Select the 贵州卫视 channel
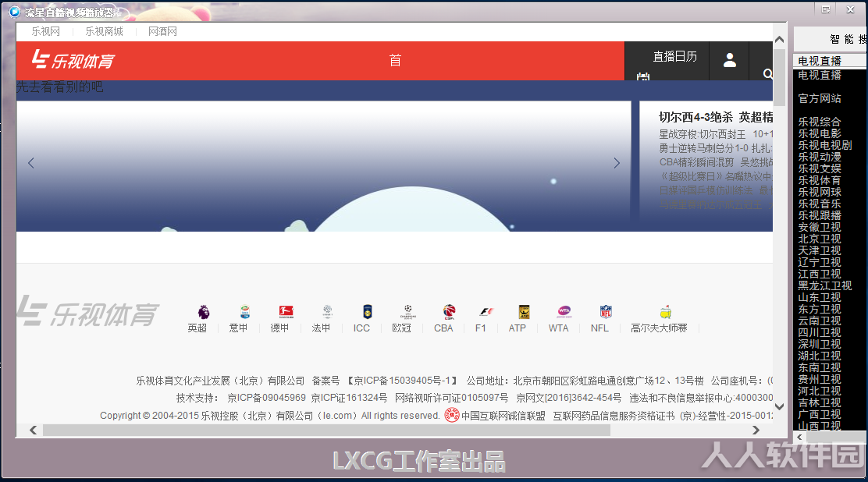Image resolution: width=868 pixels, height=482 pixels. (x=820, y=379)
